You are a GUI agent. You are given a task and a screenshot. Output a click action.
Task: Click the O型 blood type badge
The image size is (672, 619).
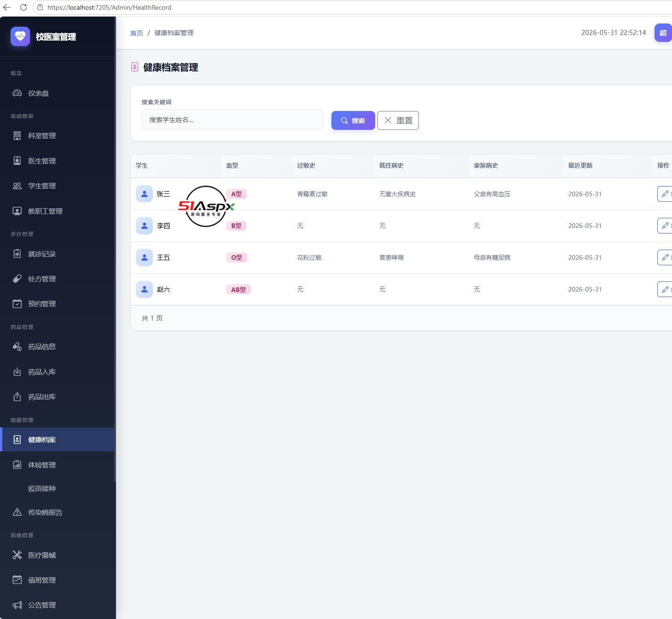pyautogui.click(x=237, y=257)
